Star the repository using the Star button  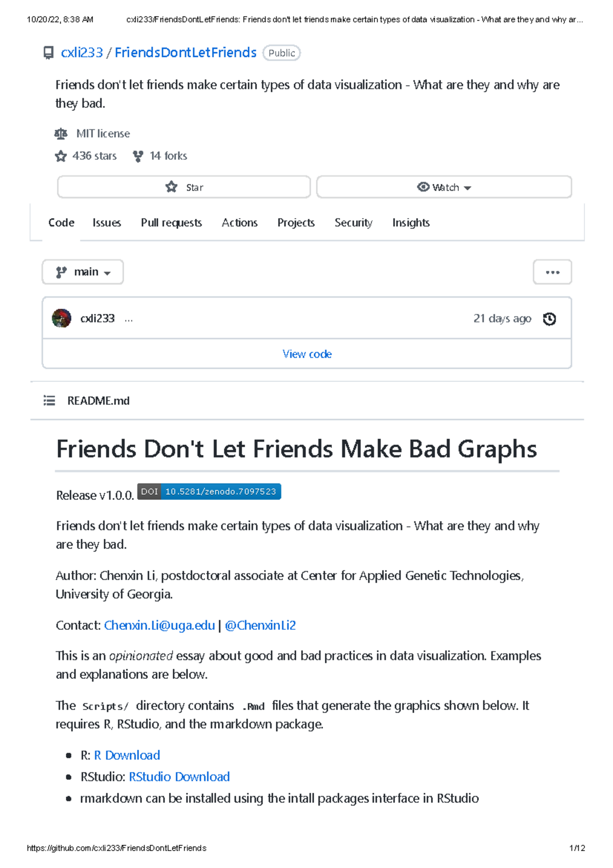pyautogui.click(x=184, y=187)
